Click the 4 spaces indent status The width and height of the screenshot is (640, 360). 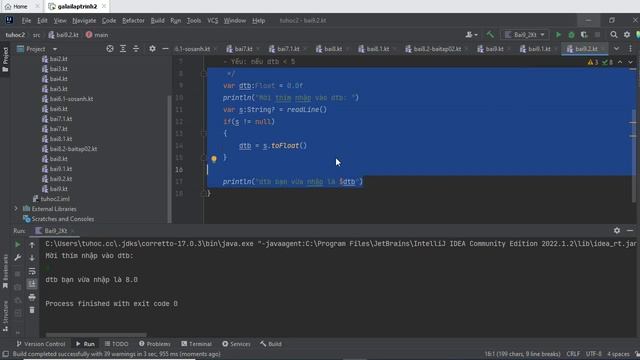tap(618, 354)
